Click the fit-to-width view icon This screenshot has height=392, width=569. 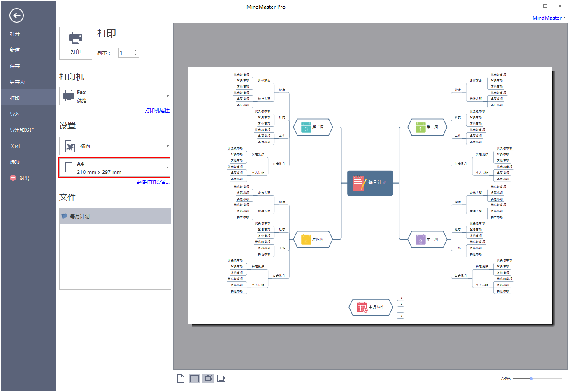221,378
